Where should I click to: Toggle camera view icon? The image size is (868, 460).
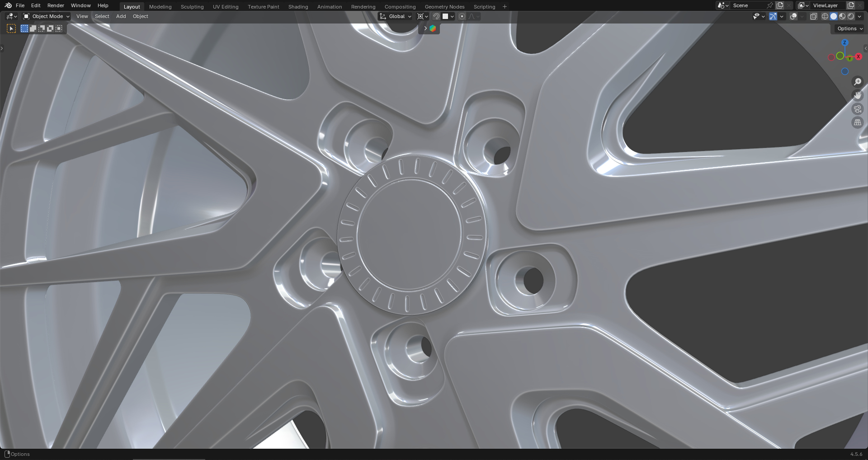[x=857, y=109]
